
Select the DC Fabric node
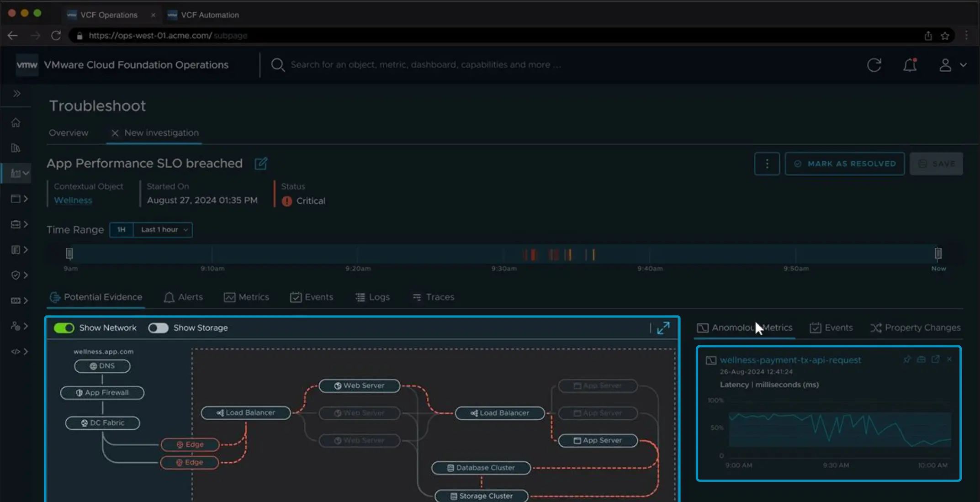click(103, 423)
